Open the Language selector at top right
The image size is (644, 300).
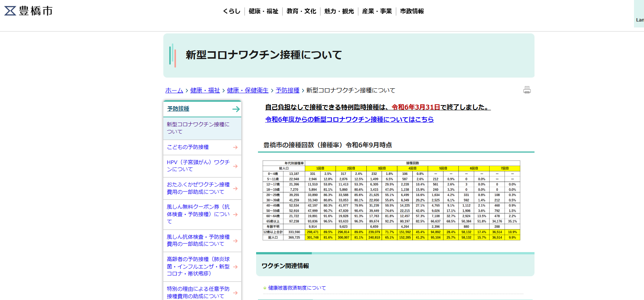[x=639, y=15]
